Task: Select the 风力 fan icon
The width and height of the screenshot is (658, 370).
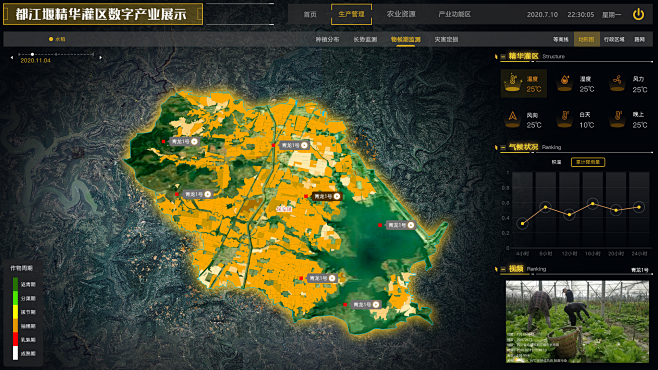Action: coord(617,82)
